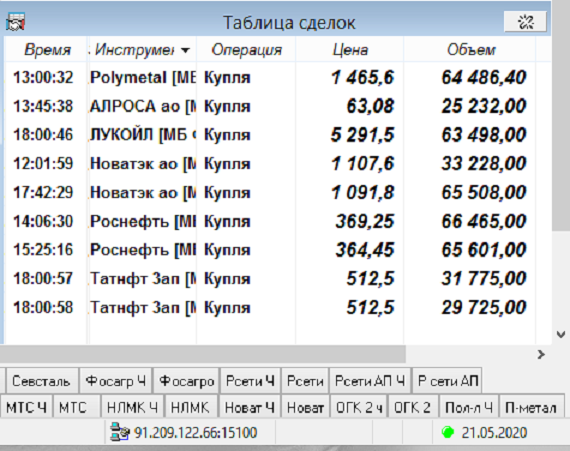570x451 pixels.
Task: Select the Рсети tab
Action: click(305, 381)
